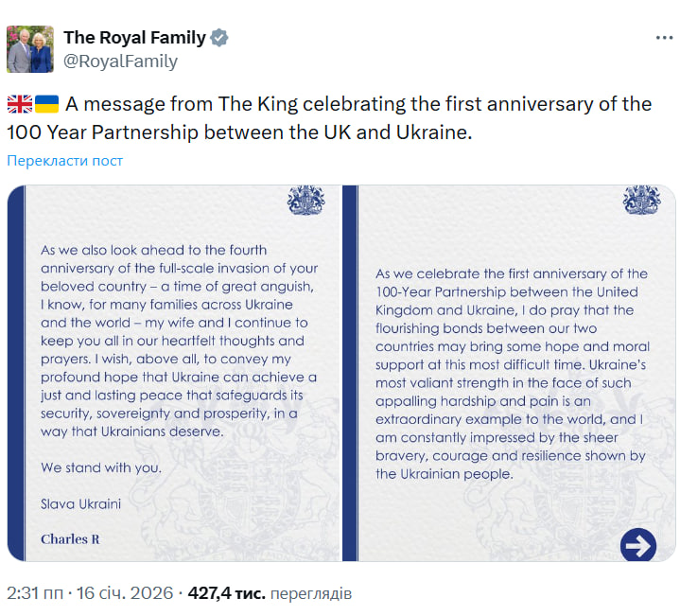The image size is (680, 616).
Task: View the 427,4 тис. переглядів count
Action: 270,594
